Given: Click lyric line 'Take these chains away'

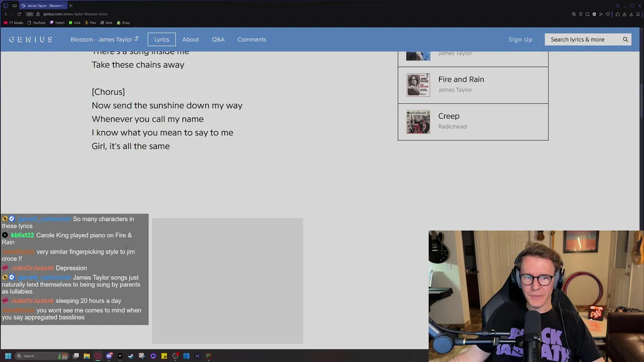Looking at the screenshot, I should [x=138, y=64].
